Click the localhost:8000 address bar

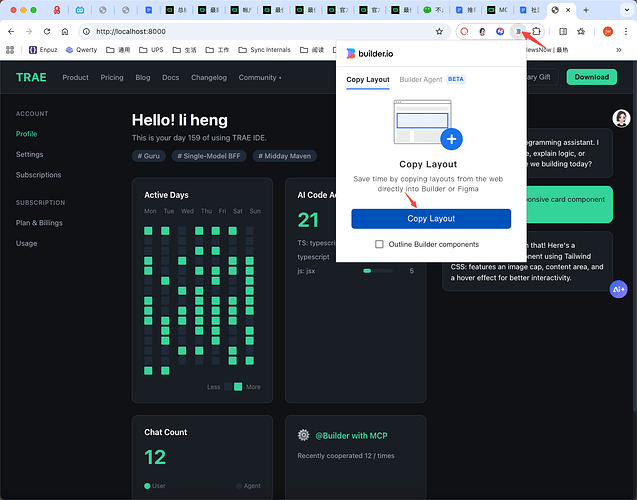tap(250, 31)
